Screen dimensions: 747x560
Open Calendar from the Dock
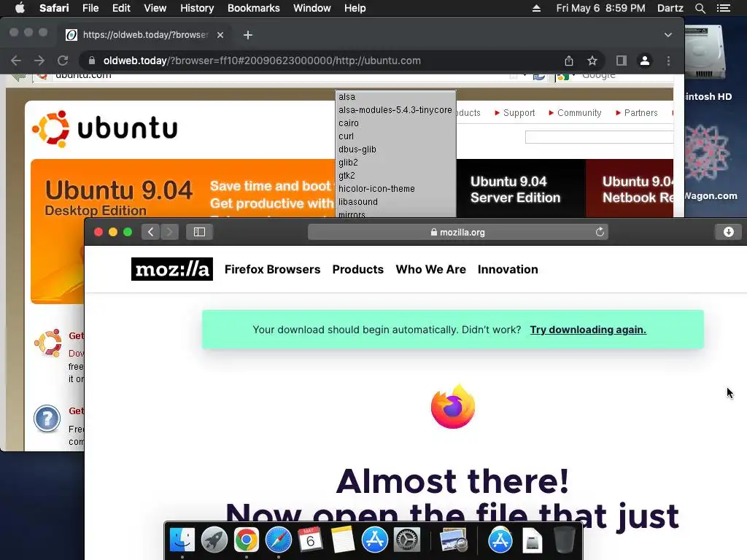pos(310,540)
